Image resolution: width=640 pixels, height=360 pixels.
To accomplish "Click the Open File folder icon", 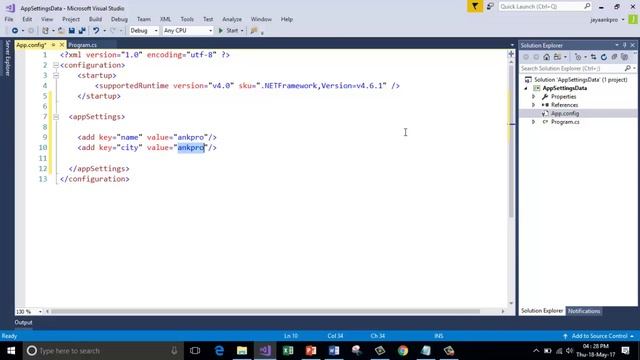I will click(61, 31).
